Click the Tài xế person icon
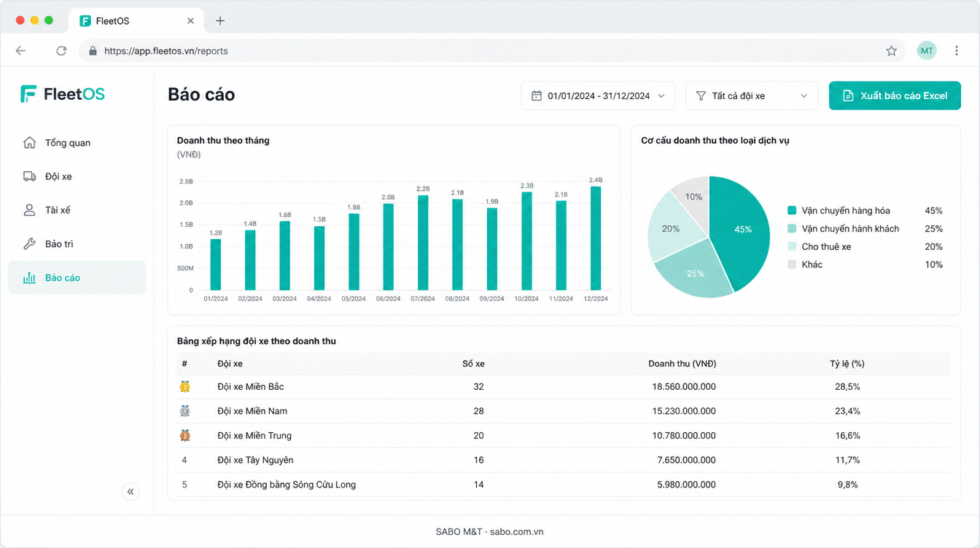 [29, 210]
